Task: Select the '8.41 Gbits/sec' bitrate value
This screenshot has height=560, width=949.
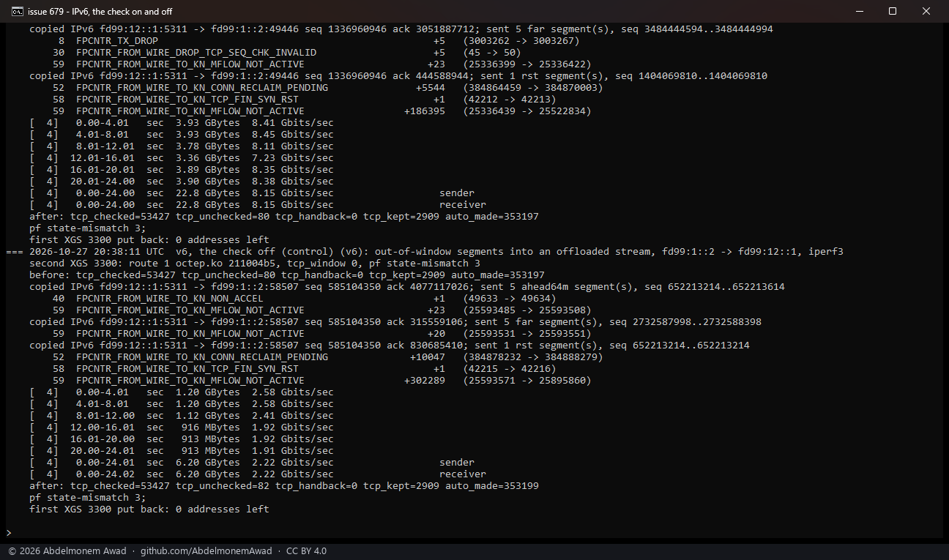Action: [293, 123]
